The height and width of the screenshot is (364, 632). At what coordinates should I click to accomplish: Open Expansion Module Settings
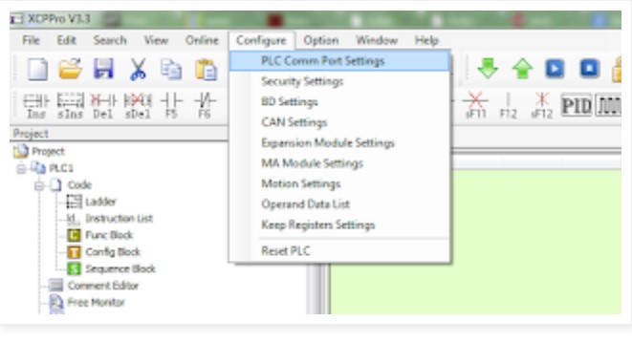[x=339, y=143]
